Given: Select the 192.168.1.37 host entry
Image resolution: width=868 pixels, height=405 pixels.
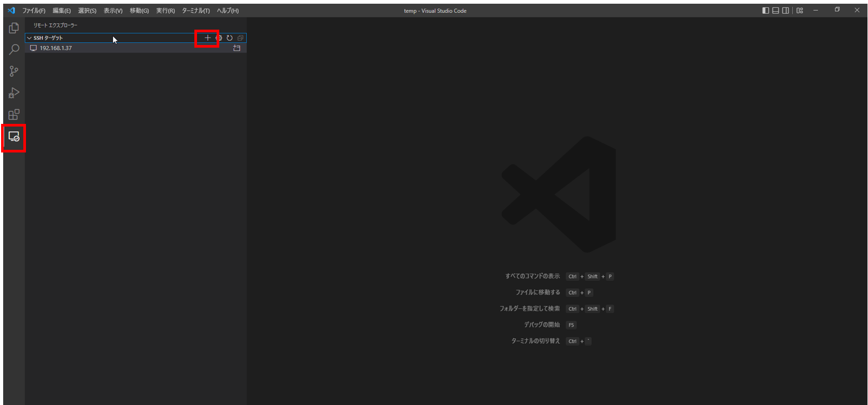Looking at the screenshot, I should coord(136,48).
